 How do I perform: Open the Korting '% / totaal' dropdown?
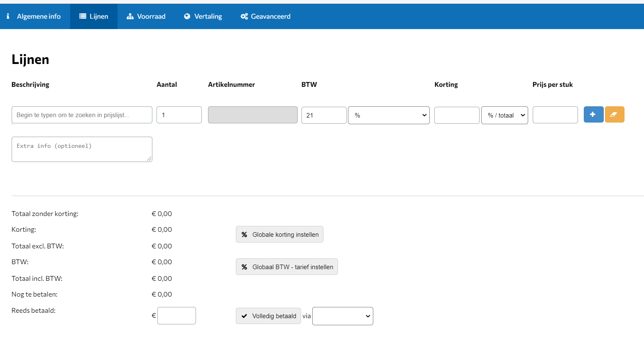[504, 115]
